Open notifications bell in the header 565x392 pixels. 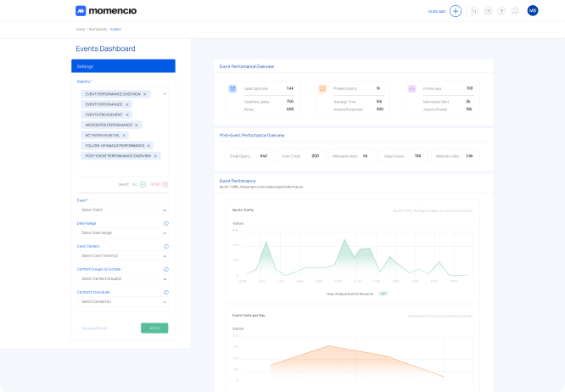[515, 11]
